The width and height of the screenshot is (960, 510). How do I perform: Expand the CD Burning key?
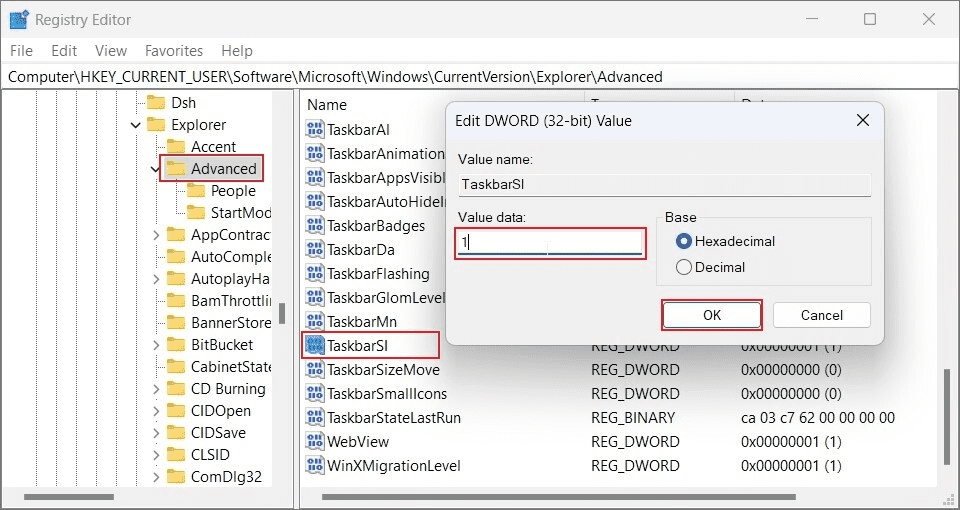tap(156, 389)
